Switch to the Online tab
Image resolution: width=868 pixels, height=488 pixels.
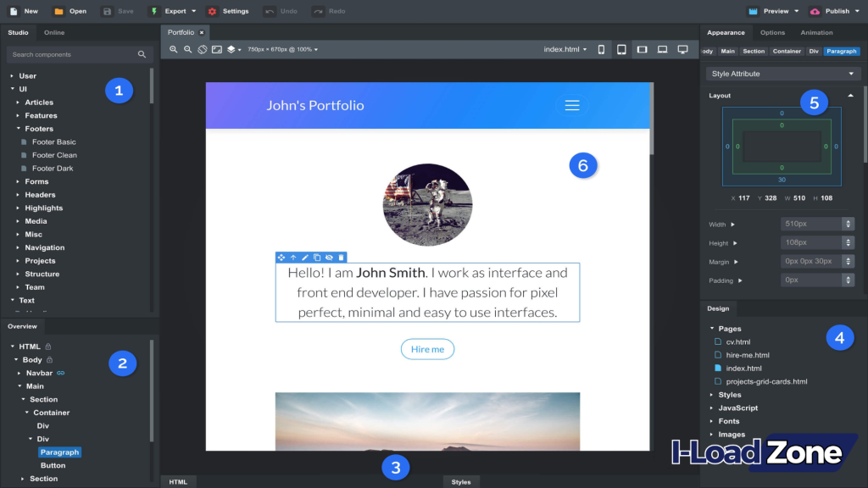pyautogui.click(x=53, y=31)
